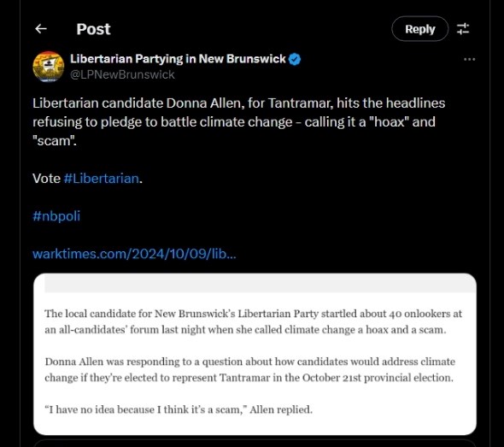Viewport: 504px width, 447px height.
Task: Click the blue verified badge icon
Action: [x=295, y=60]
